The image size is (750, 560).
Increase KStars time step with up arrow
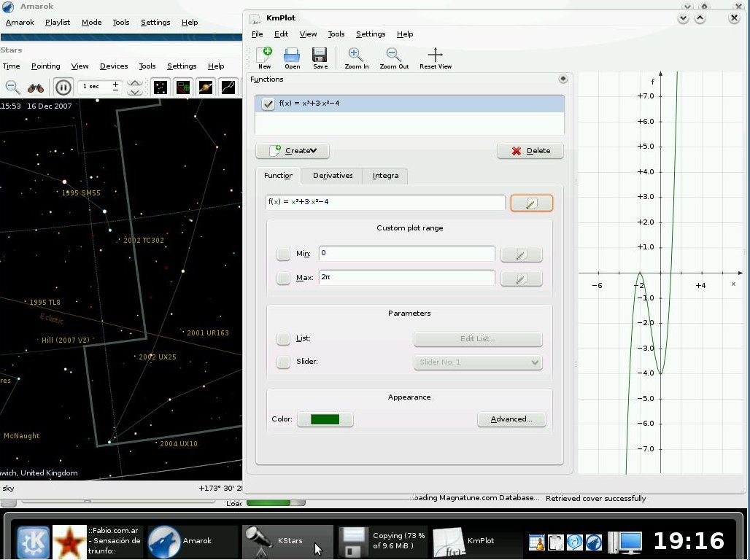(x=135, y=82)
